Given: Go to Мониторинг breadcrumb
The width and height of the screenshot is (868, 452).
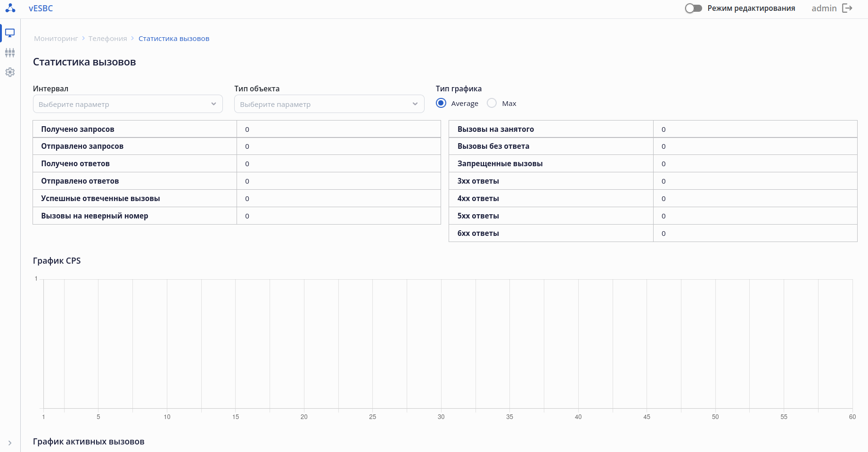Looking at the screenshot, I should (56, 39).
